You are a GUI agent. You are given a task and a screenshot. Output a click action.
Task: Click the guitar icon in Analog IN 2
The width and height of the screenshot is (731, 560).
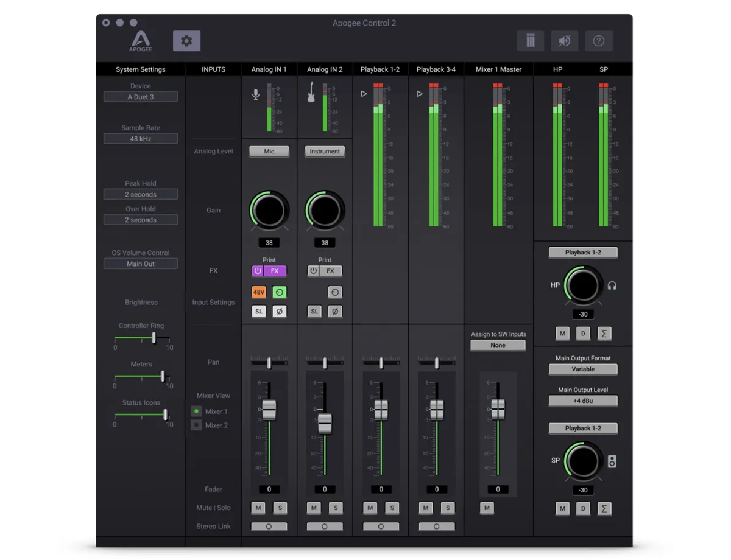(311, 93)
